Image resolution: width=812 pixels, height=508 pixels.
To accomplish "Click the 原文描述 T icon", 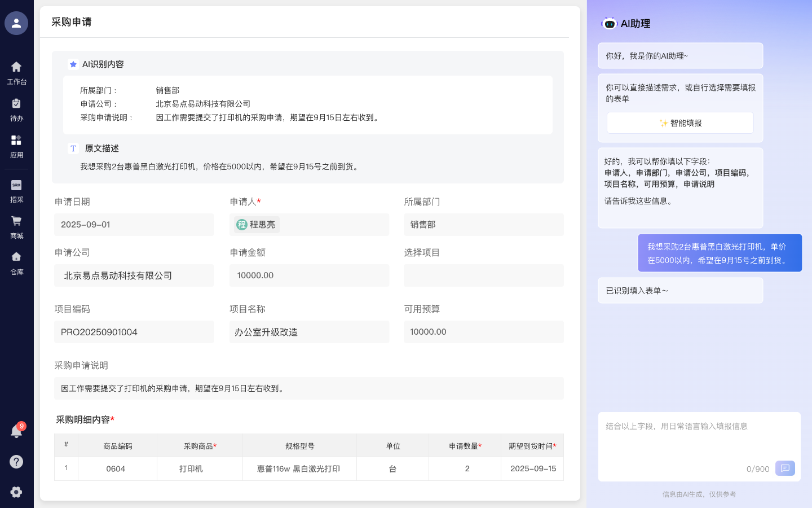I will pos(73,148).
